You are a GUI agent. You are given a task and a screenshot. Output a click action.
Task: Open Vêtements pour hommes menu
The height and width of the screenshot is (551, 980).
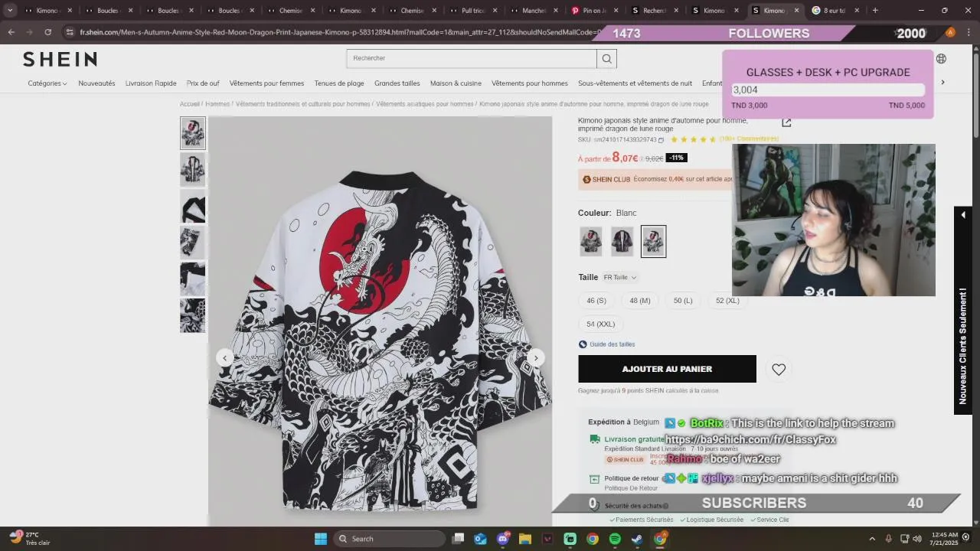(530, 83)
